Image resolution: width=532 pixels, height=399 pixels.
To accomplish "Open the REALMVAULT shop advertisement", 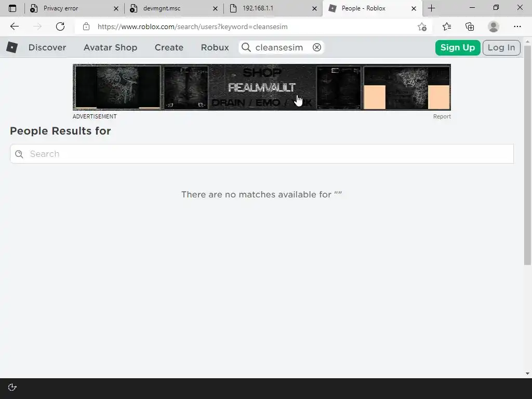I will point(262,87).
